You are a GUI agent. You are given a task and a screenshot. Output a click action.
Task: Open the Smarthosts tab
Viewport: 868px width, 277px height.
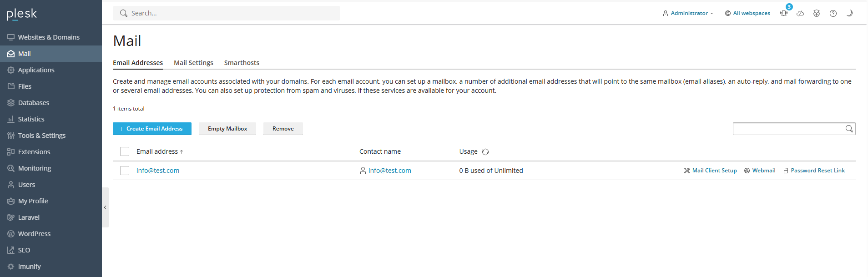point(242,63)
